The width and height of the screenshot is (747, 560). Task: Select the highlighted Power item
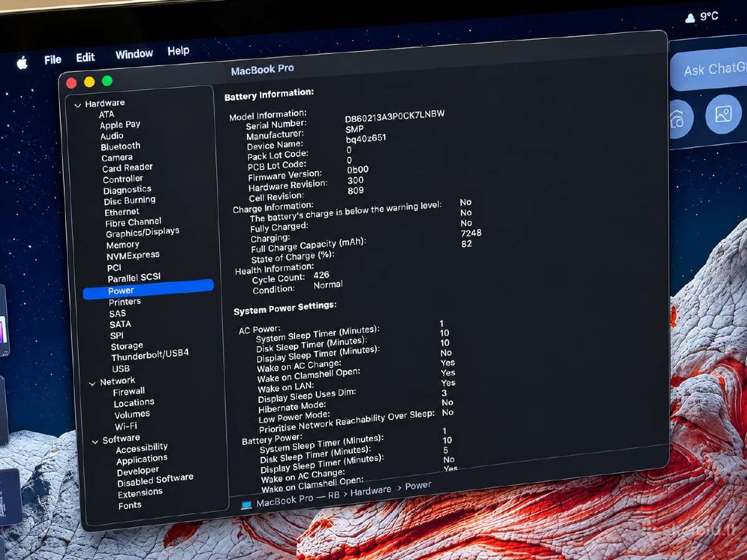148,289
